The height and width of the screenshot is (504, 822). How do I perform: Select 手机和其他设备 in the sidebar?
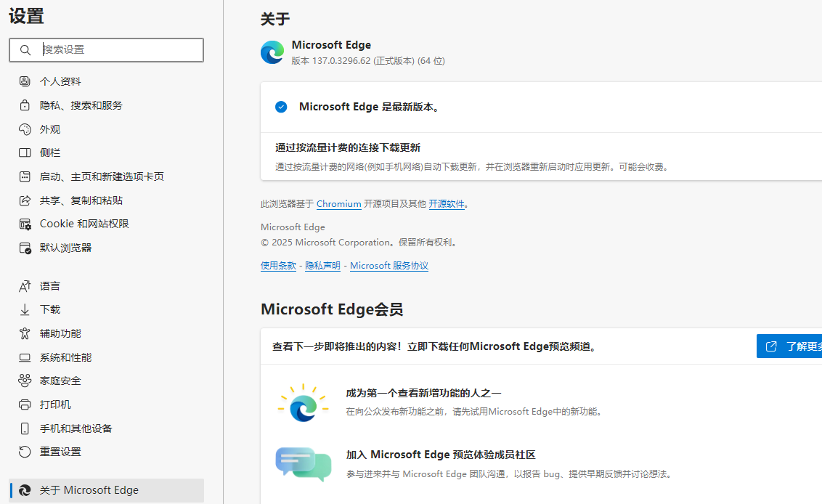pos(107,428)
